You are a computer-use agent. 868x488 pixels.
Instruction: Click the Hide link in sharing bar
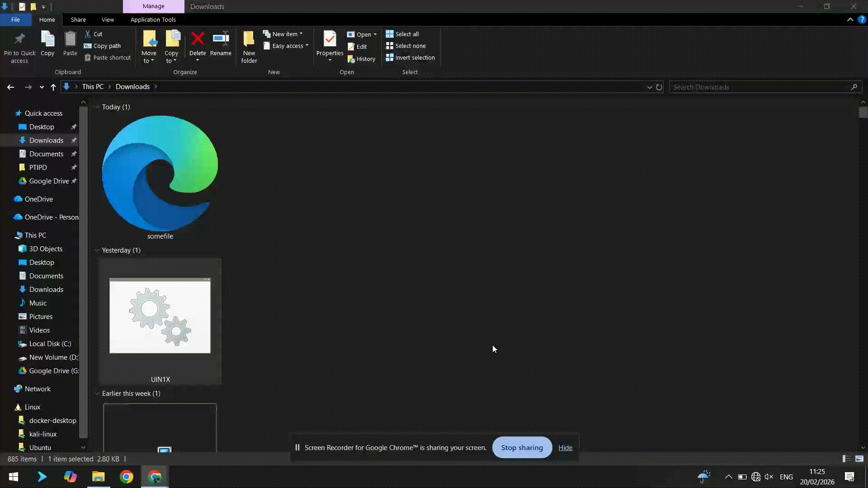pos(565,447)
